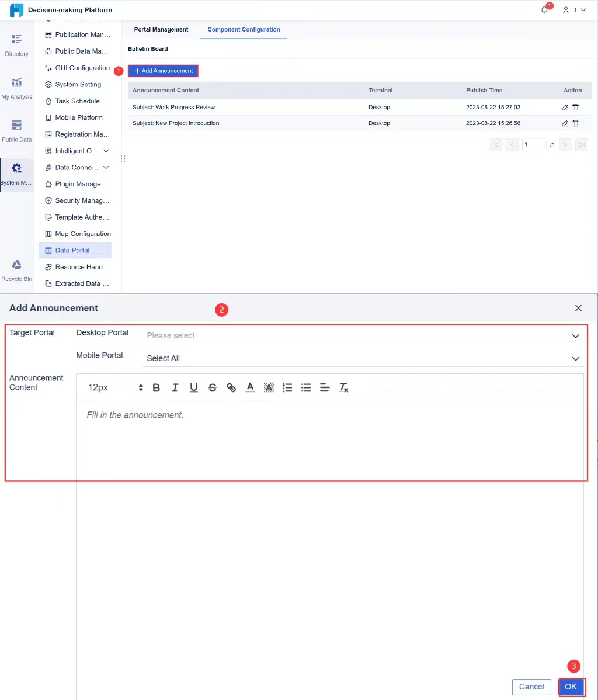Click the page number input field
This screenshot has height=700, width=598.
click(x=534, y=144)
